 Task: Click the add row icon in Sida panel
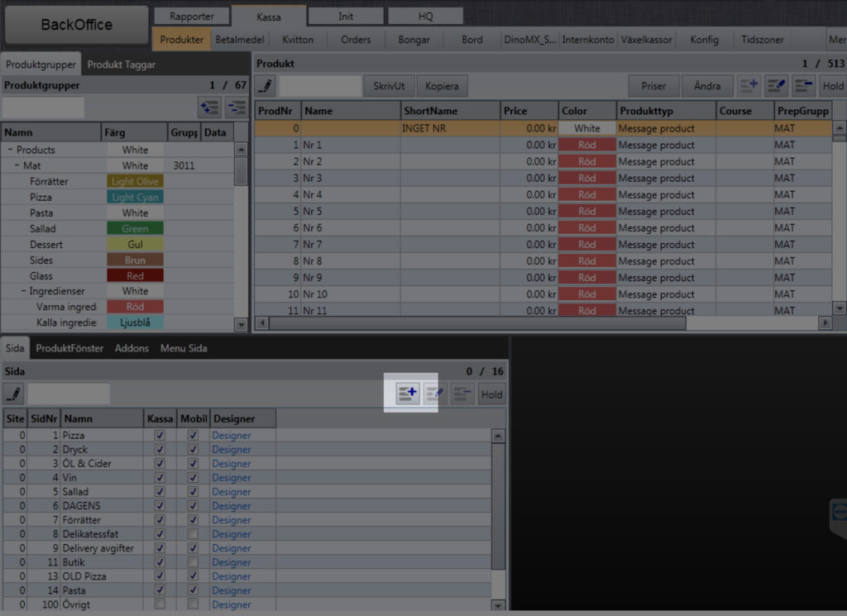pos(408,394)
